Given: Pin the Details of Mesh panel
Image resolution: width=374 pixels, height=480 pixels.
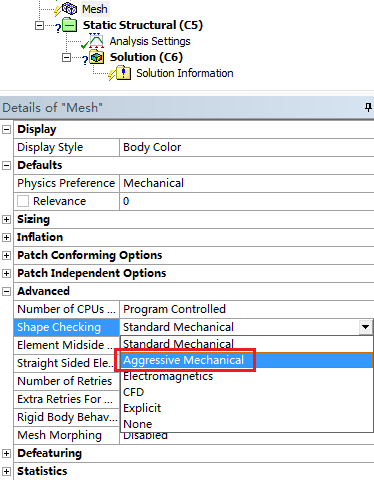Looking at the screenshot, I should pyautogui.click(x=368, y=107).
